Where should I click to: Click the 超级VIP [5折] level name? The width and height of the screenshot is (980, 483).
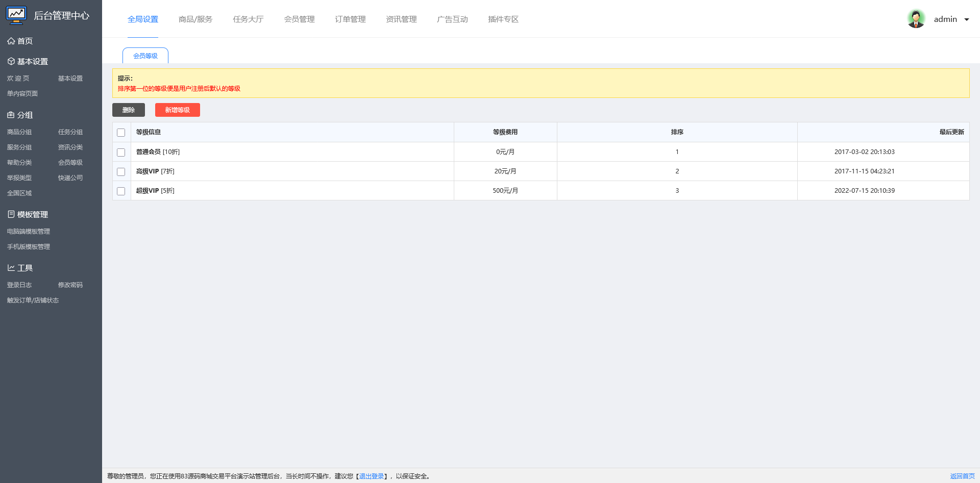pyautogui.click(x=155, y=191)
